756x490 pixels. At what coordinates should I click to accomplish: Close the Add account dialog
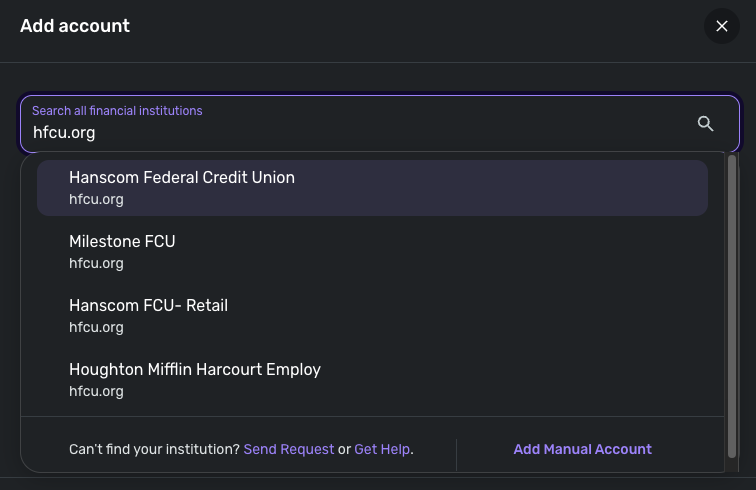[722, 26]
